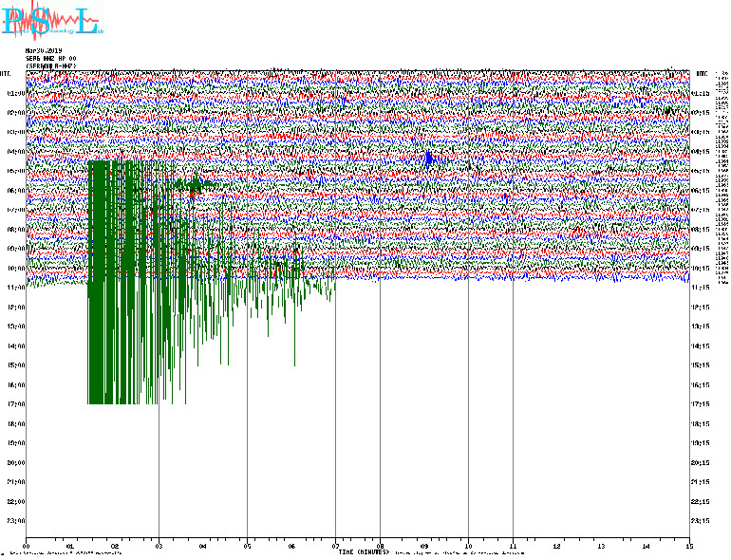Select the 04:00 hour label on left axis

coord(15,152)
